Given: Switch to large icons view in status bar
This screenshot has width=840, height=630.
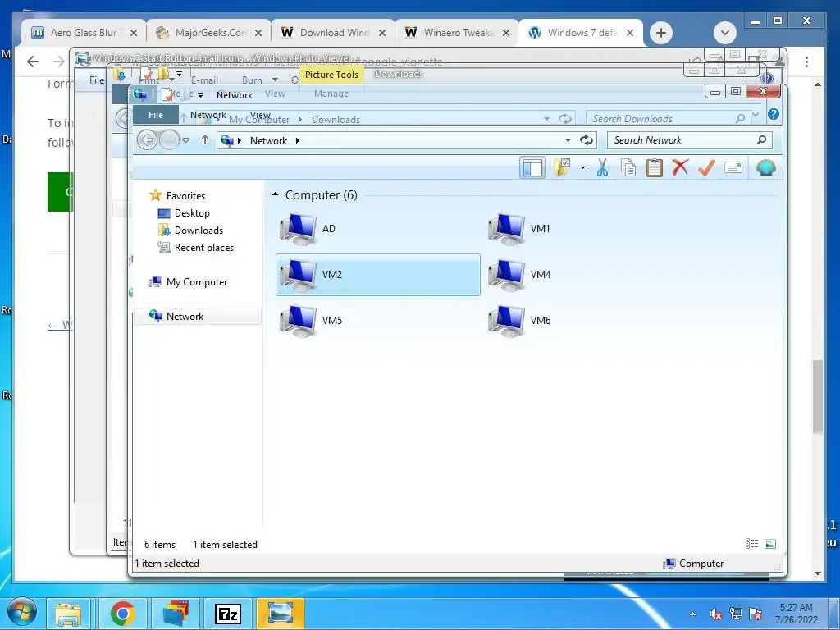Looking at the screenshot, I should point(770,544).
